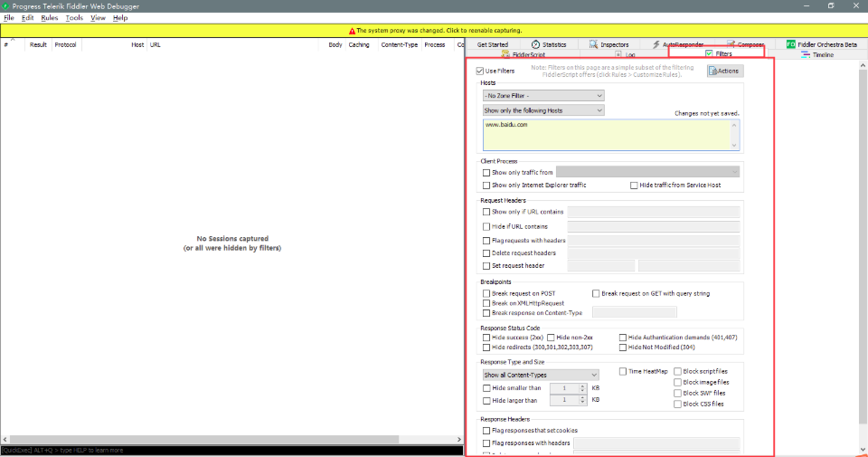Sort sessions by Content-Type column header
The width and height of the screenshot is (868, 457).
click(399, 45)
